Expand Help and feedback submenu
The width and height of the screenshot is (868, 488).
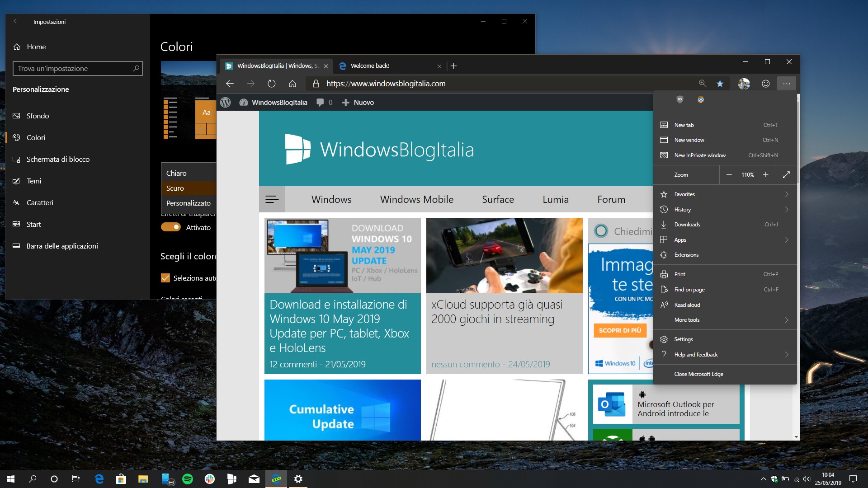[x=725, y=355]
